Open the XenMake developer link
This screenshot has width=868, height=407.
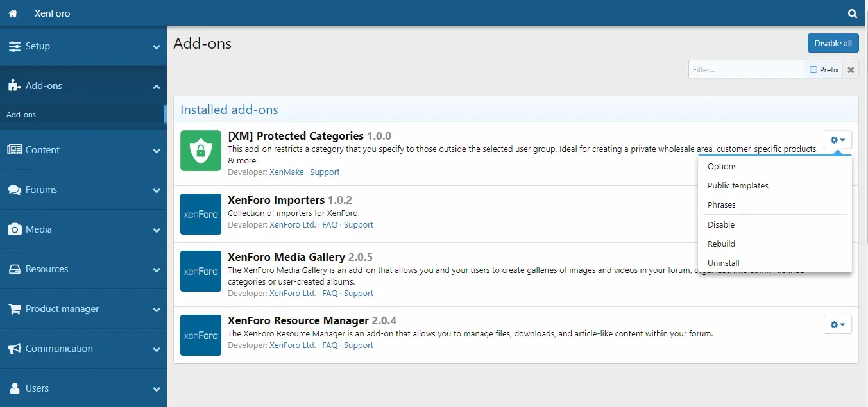pyautogui.click(x=286, y=172)
